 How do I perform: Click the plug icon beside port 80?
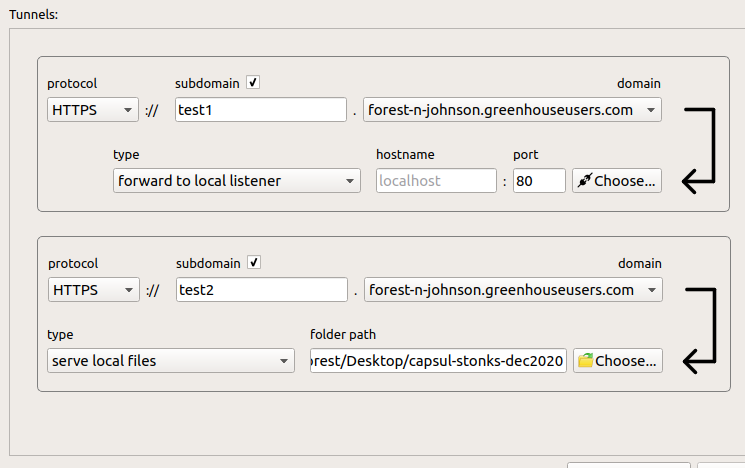[584, 181]
